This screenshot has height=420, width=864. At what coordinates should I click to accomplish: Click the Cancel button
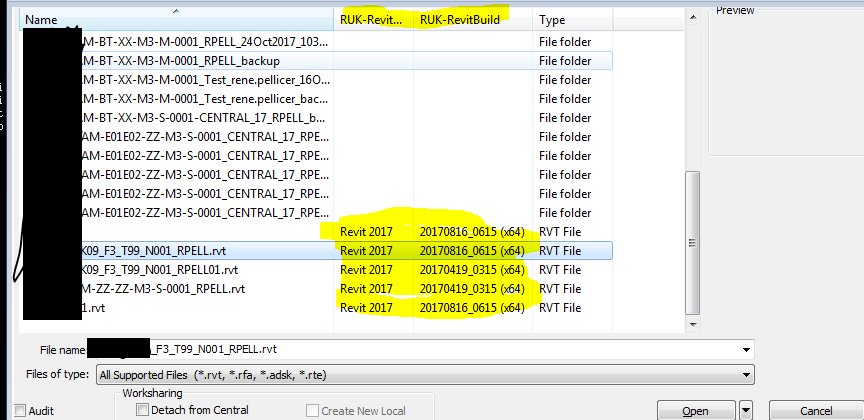coord(816,411)
